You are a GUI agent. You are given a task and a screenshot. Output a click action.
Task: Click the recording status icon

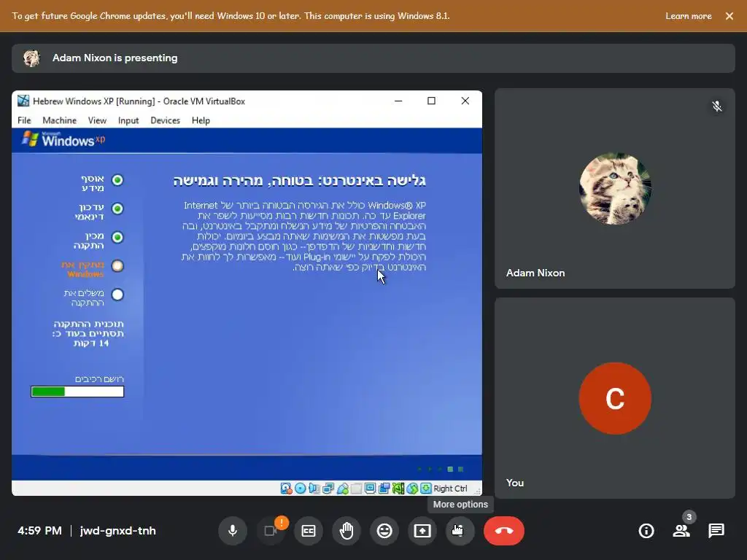(384, 488)
